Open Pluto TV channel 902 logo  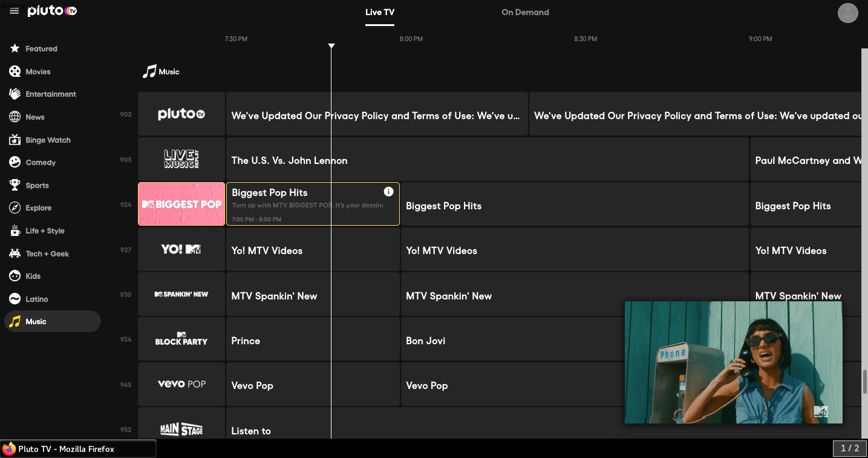pos(181,114)
